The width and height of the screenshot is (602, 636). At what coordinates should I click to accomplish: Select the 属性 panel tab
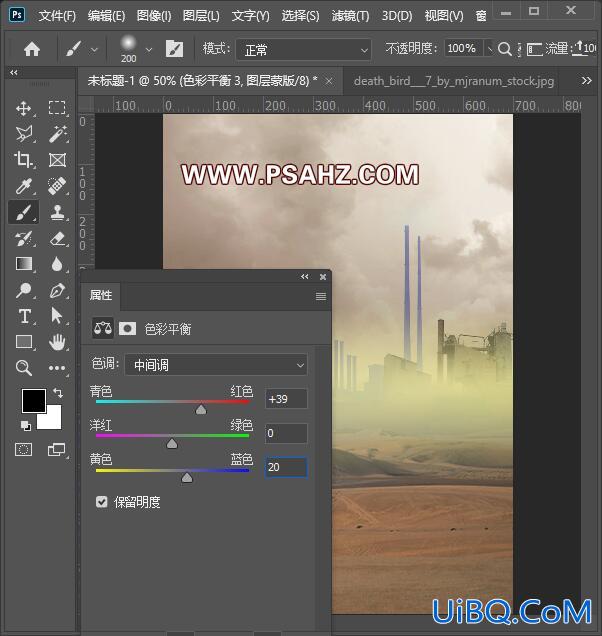coord(101,295)
